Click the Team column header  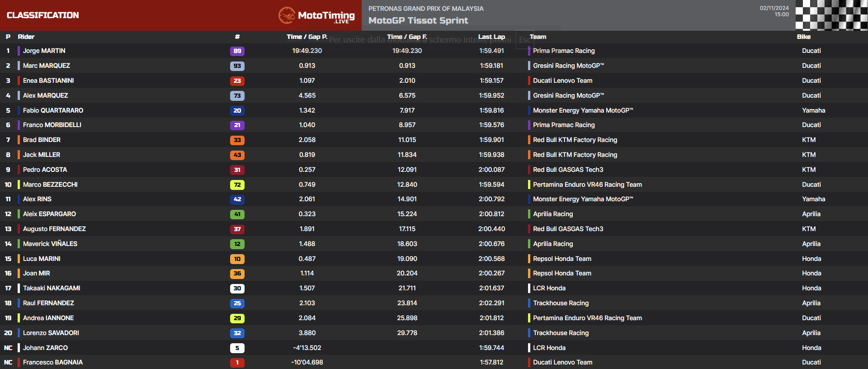coord(538,37)
